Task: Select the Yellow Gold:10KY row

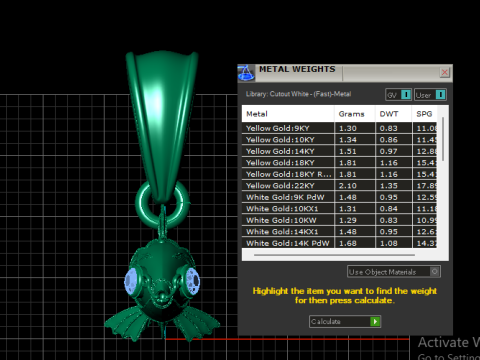Action: 339,140
